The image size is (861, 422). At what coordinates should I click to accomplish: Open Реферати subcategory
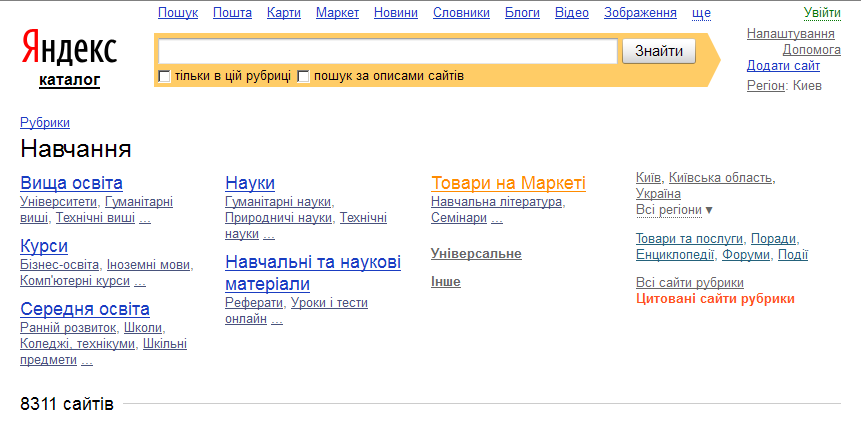[x=254, y=302]
